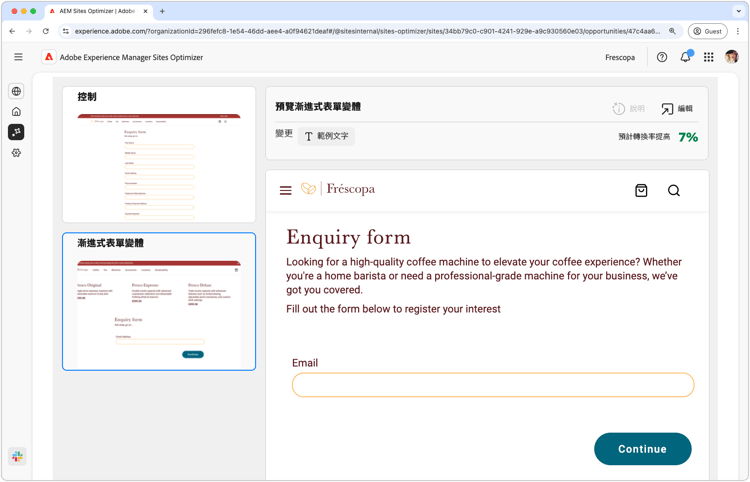Open the Guest profile button
The image size is (750, 482).
point(707,31)
